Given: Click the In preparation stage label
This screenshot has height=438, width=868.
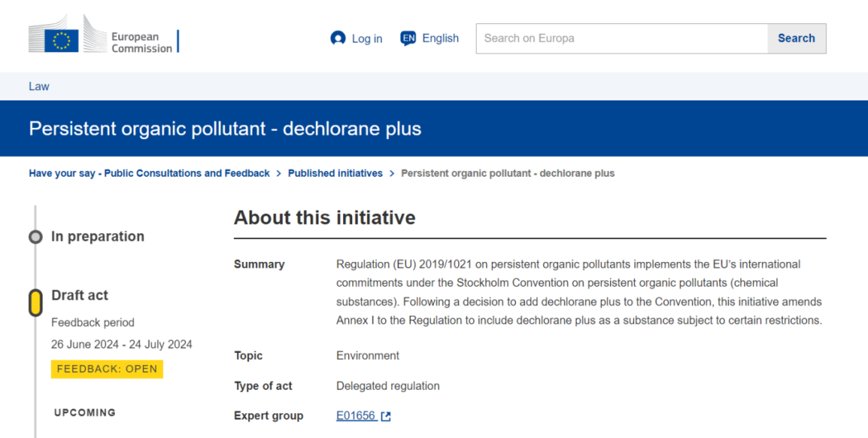Looking at the screenshot, I should pyautogui.click(x=98, y=236).
